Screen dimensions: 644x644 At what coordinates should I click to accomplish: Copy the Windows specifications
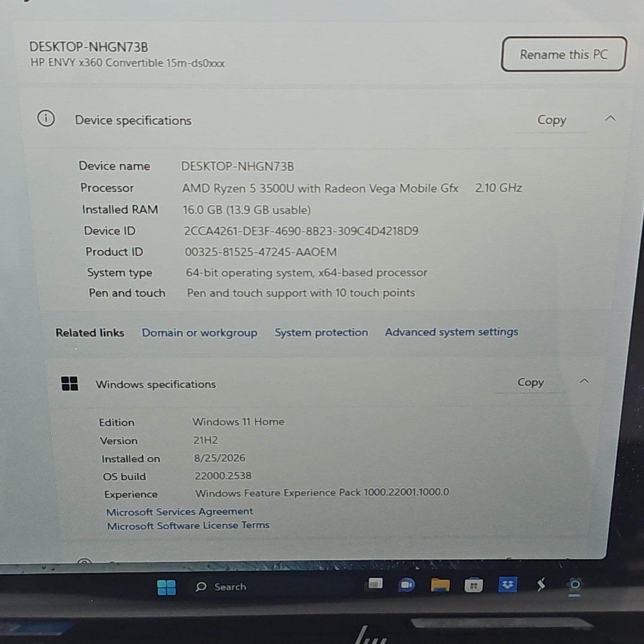tap(531, 382)
